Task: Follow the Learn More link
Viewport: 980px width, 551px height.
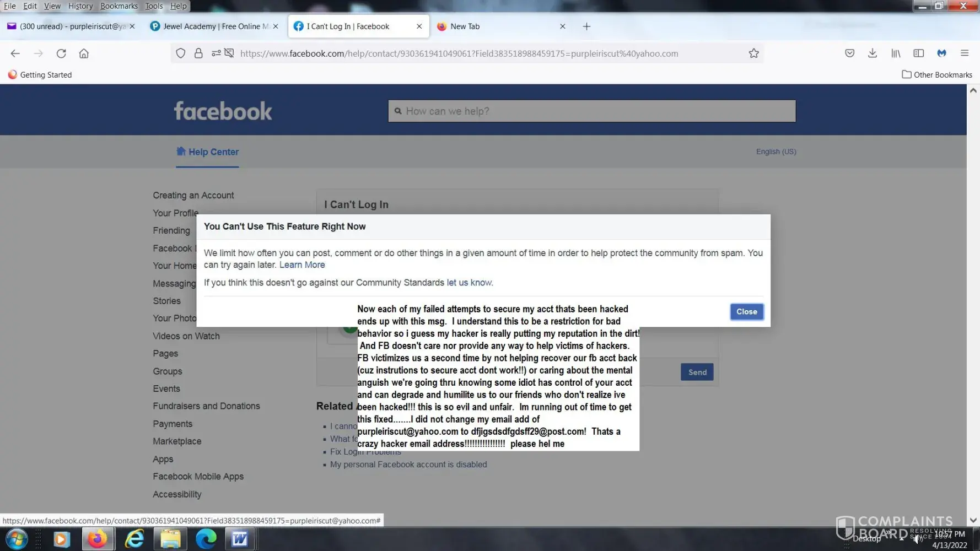Action: [x=301, y=265]
